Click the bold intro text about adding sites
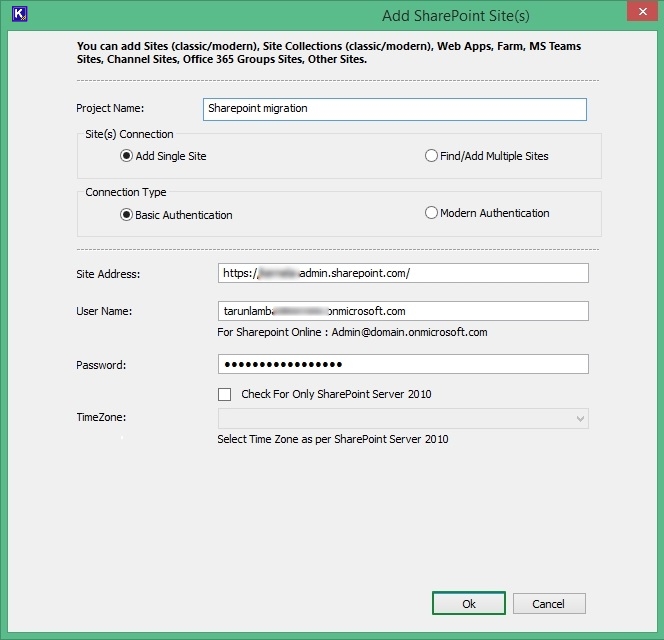The height and width of the screenshot is (640, 664). [329, 53]
